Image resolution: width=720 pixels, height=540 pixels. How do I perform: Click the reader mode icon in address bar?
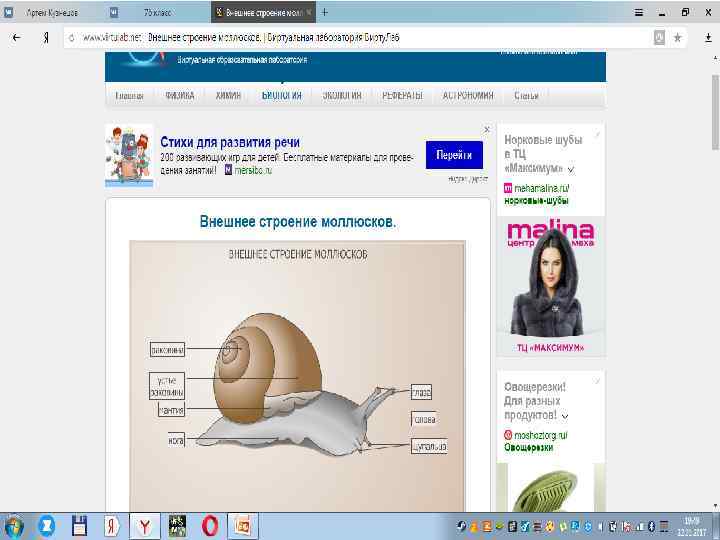tap(659, 38)
